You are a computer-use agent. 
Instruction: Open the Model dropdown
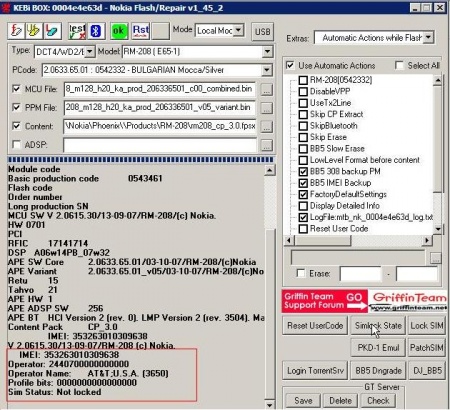coord(267,52)
